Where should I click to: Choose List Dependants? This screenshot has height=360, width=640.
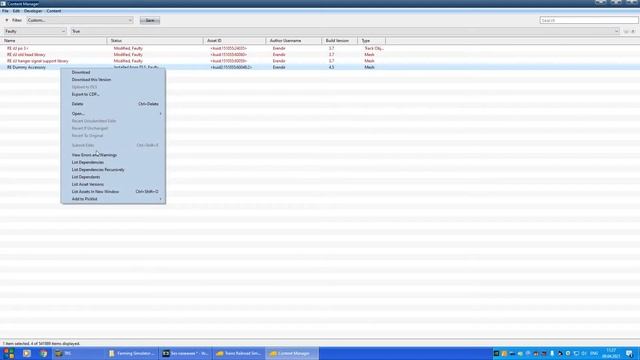click(113, 177)
